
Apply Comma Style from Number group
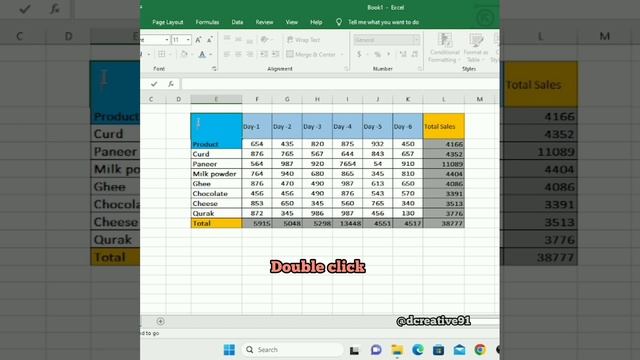pos(389,54)
